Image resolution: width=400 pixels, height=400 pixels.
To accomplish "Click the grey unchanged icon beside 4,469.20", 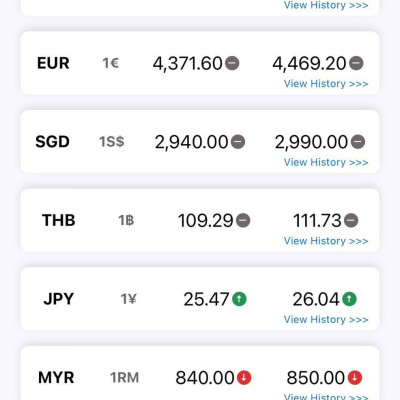I will (x=356, y=63).
